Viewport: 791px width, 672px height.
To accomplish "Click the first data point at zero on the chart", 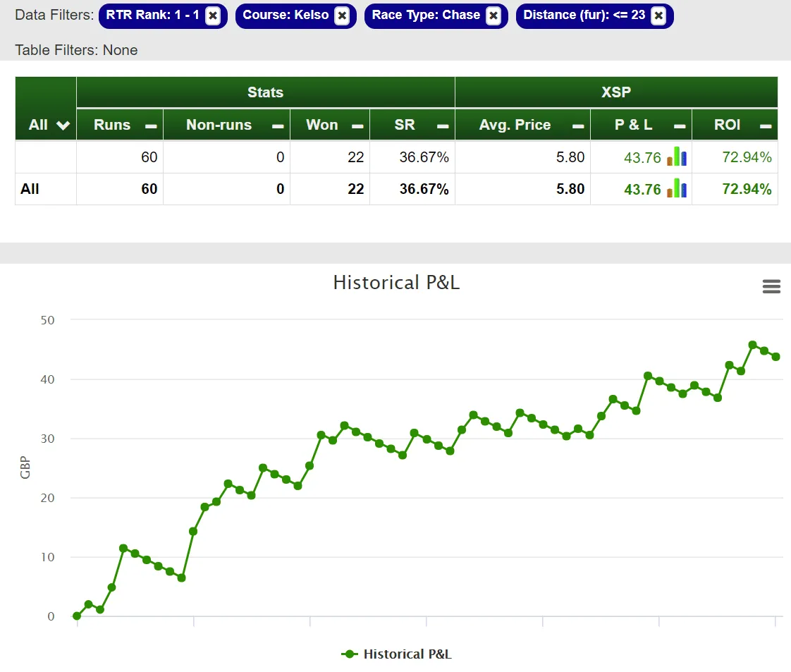I will tap(77, 616).
